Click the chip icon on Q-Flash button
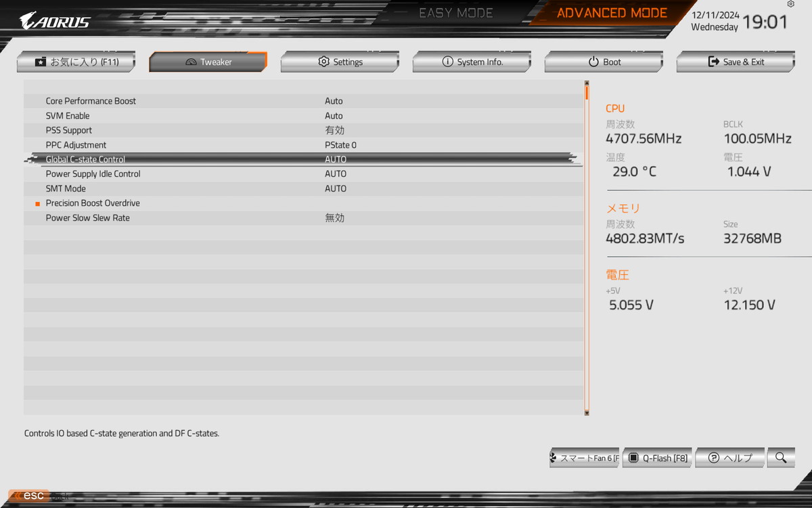812x508 pixels. (x=633, y=458)
